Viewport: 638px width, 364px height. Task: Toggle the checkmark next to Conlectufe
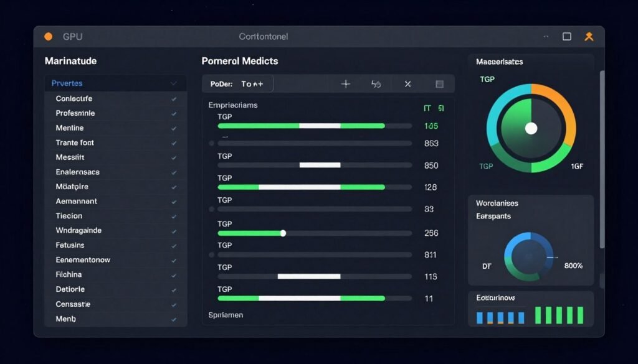point(174,99)
